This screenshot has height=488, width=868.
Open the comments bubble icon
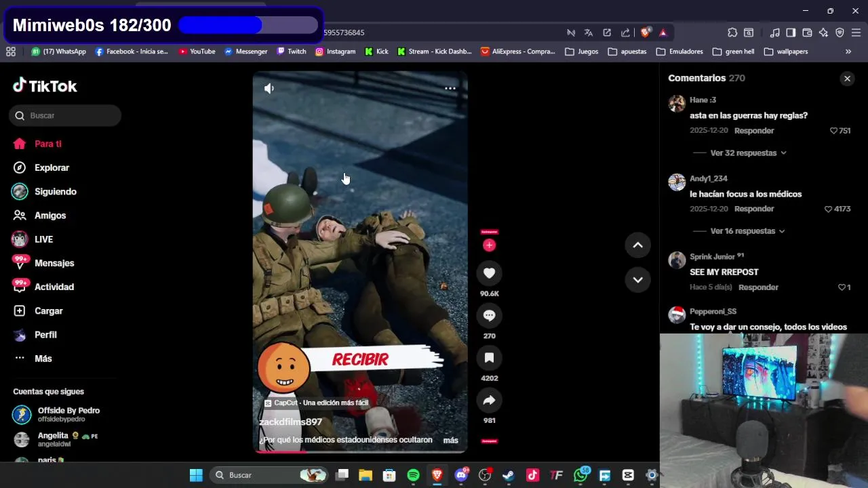tap(489, 315)
